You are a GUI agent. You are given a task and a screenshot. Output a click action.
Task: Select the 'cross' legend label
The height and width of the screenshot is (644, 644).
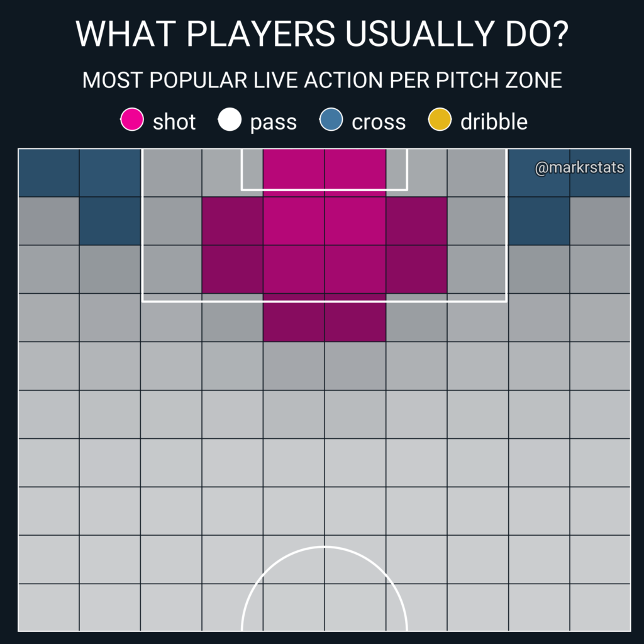tap(379, 123)
